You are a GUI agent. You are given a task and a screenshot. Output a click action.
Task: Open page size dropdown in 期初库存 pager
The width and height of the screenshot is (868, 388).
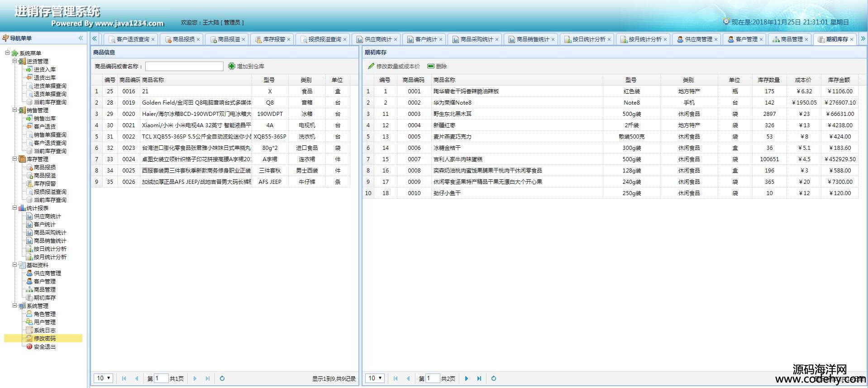click(375, 378)
